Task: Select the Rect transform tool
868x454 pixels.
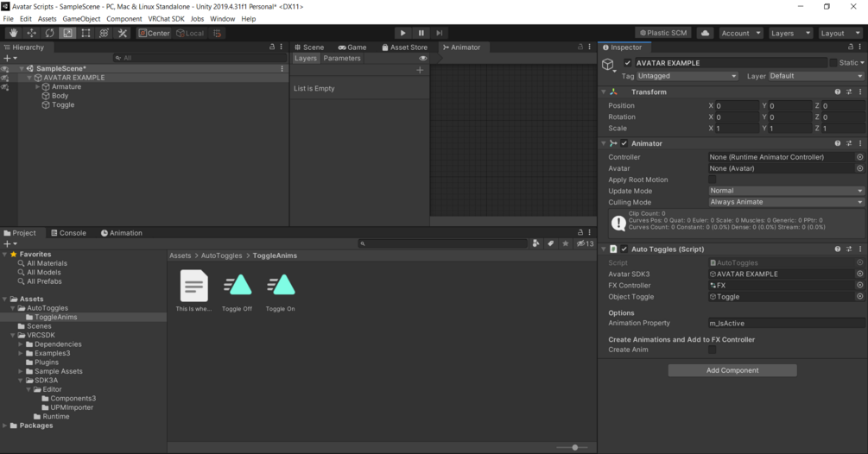Action: click(x=86, y=33)
